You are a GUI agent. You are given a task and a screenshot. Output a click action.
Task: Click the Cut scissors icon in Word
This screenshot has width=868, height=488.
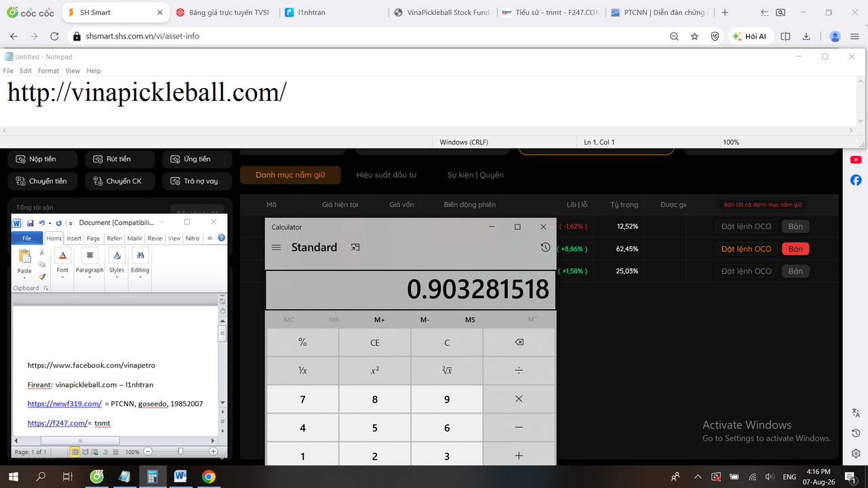(42, 253)
